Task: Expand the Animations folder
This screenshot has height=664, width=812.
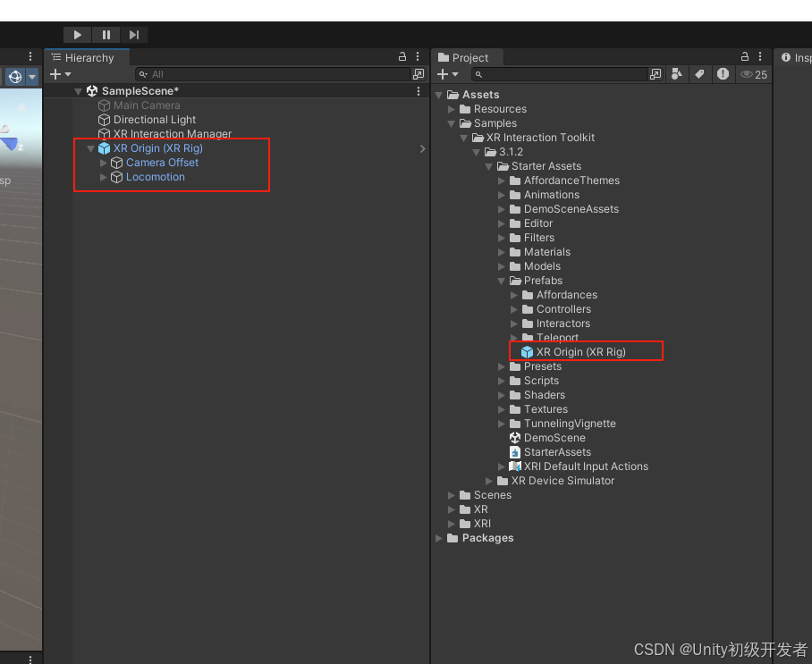Action: [x=502, y=195]
